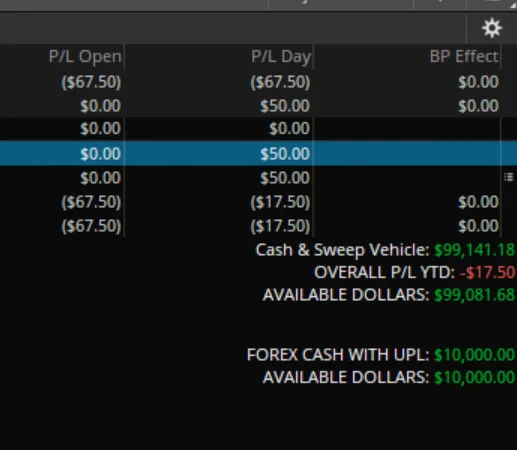Select $0.00 P/L Open in the highlighted row
Viewport: 517px width, 450px height.
click(x=100, y=154)
